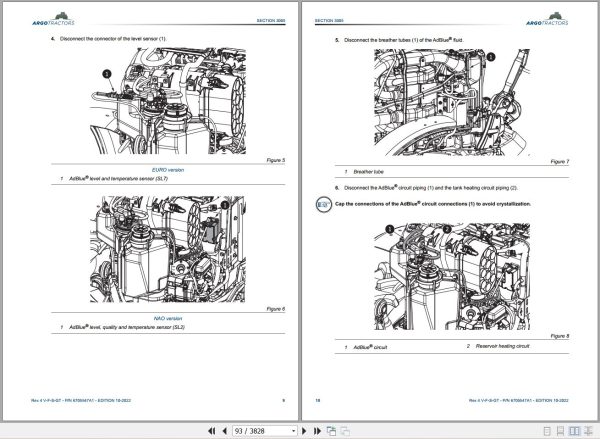Click the 'NAO version' caption
Image resolution: width=600 pixels, height=439 pixels.
tap(168, 318)
